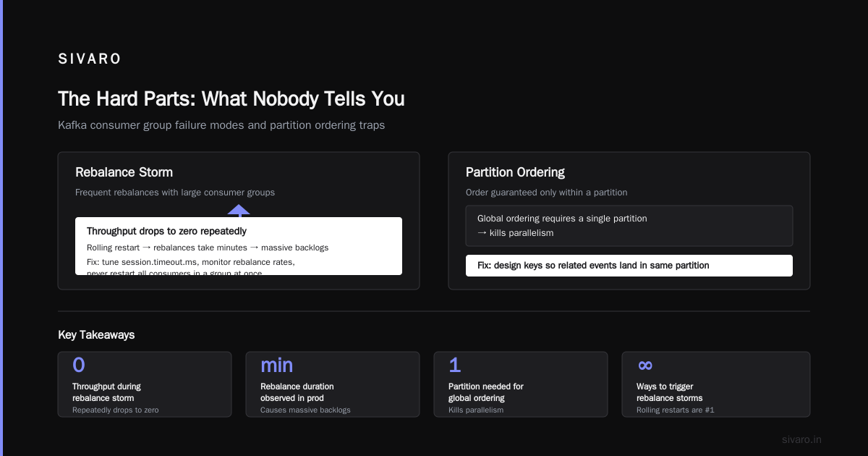Click "Global ordering requires a single partition" text
The width and height of the screenshot is (868, 456).
click(x=562, y=219)
